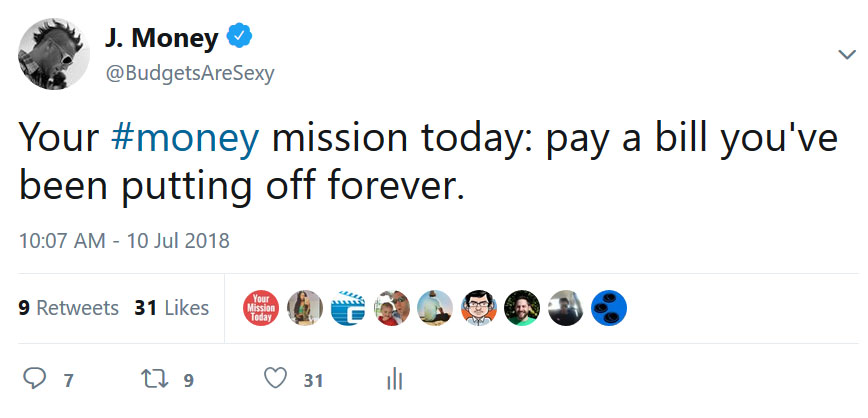868x418 pixels.
Task: View tweet activity bar chart icon
Action: 394,380
